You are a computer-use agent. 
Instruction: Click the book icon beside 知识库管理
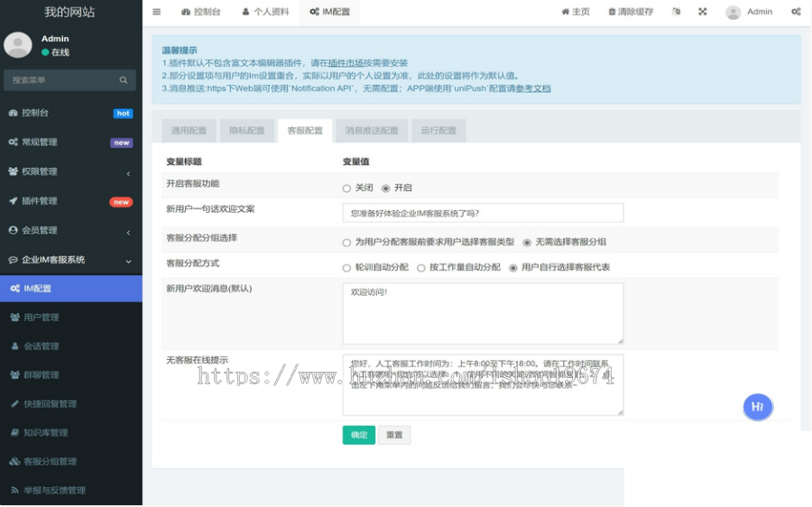[x=15, y=432]
